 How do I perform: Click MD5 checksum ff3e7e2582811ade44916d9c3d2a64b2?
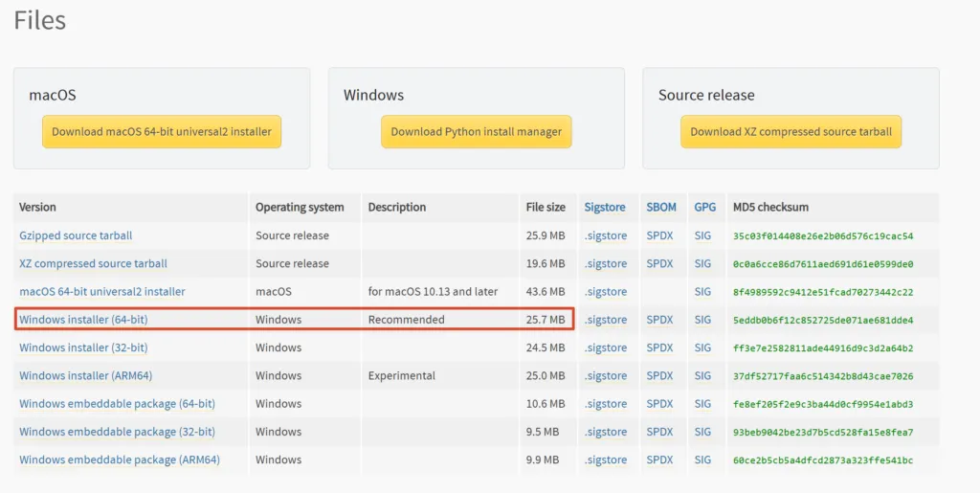tap(823, 348)
